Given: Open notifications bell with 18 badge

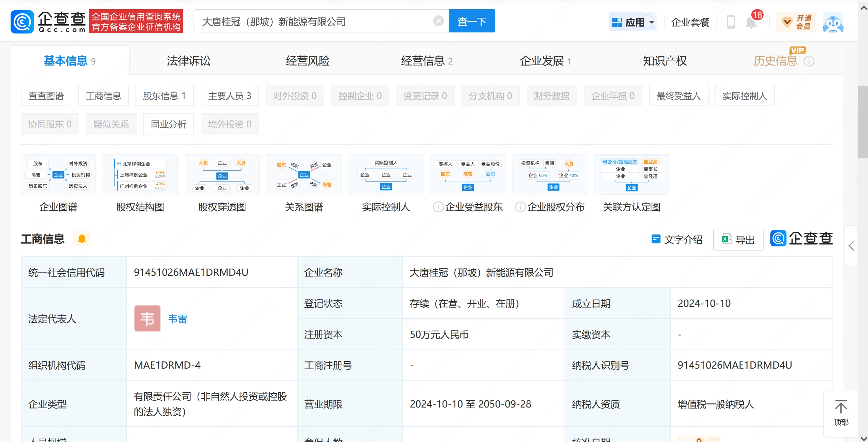Looking at the screenshot, I should coord(751,22).
